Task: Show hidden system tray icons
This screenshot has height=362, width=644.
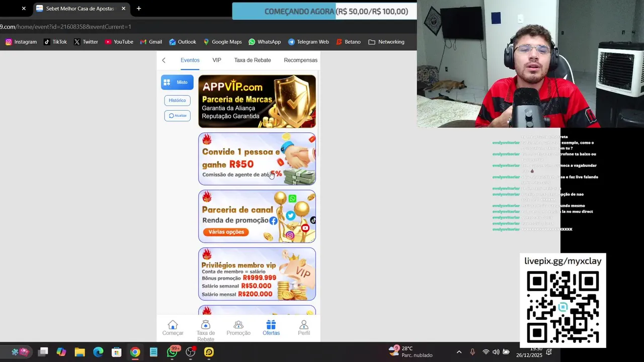Action: pos(459,352)
